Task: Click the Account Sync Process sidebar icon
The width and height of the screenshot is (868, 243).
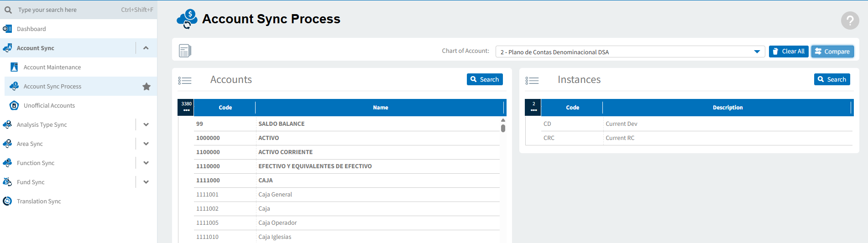Action: click(14, 86)
